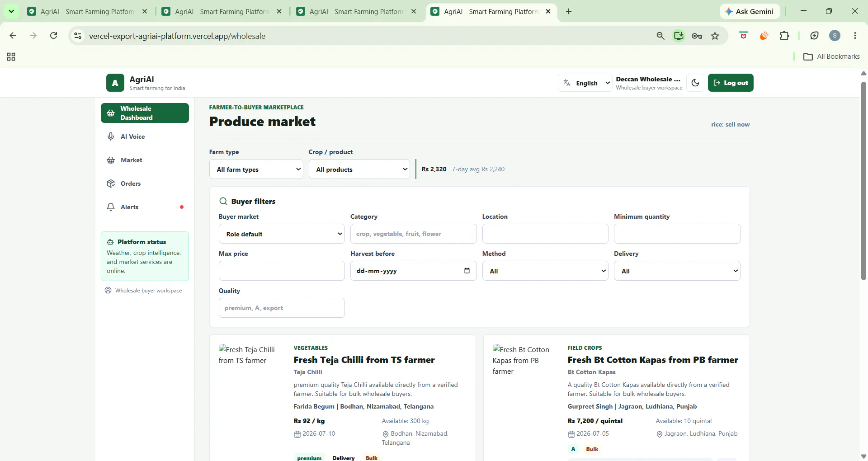Close the second AgriAI browser tab
868x461 pixels.
pos(279,11)
